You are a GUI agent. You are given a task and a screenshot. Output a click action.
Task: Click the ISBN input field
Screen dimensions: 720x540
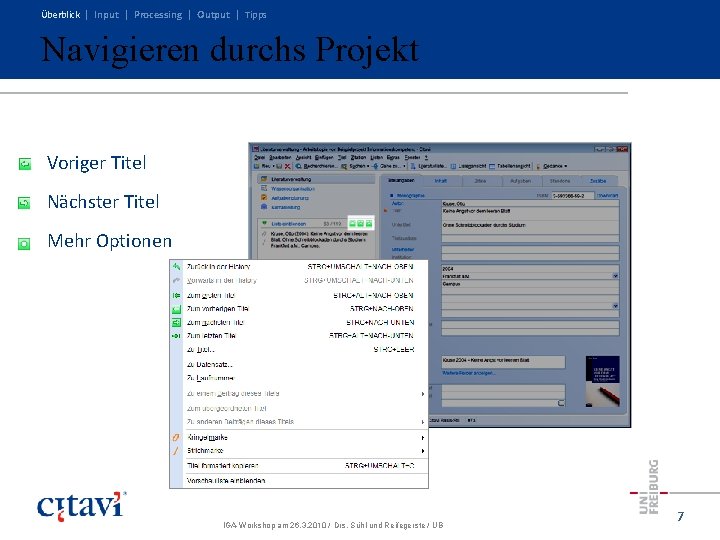[x=573, y=196]
